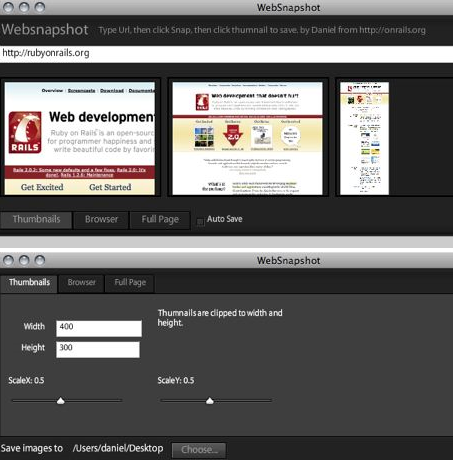Switch to Thumbnails tab in lower window
The height and width of the screenshot is (460, 453).
click(x=29, y=283)
